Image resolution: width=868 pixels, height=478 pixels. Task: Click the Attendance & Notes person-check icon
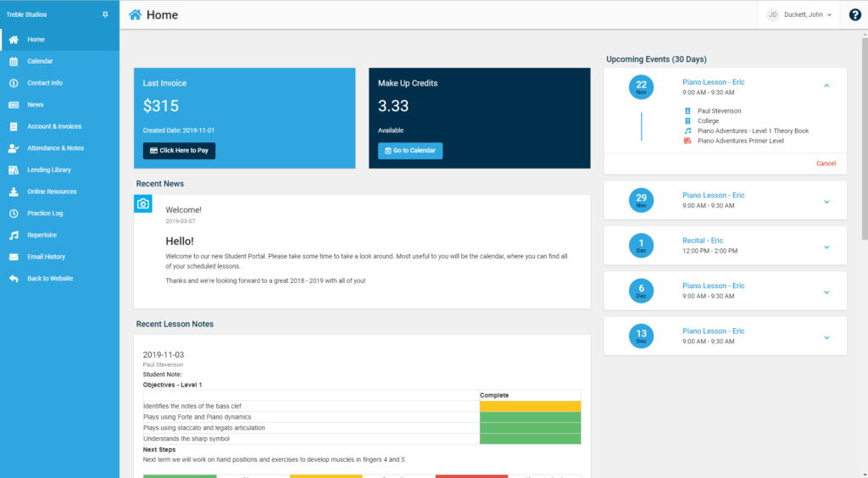pos(14,148)
